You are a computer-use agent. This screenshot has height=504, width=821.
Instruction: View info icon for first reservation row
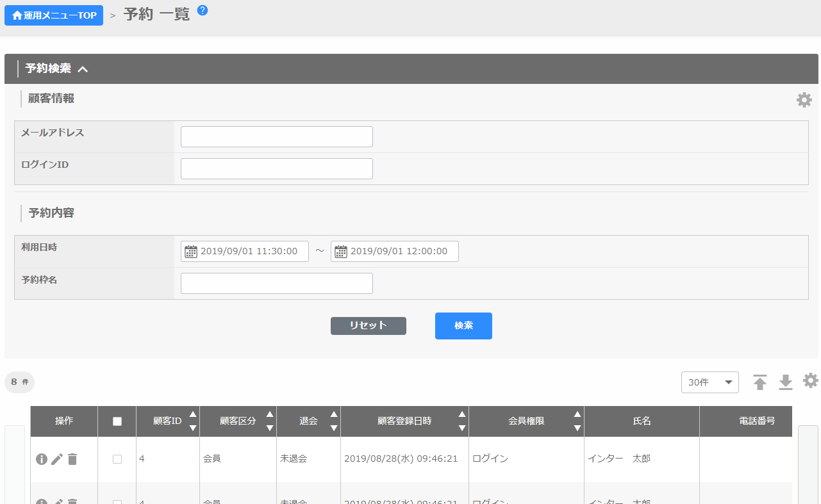click(x=42, y=459)
